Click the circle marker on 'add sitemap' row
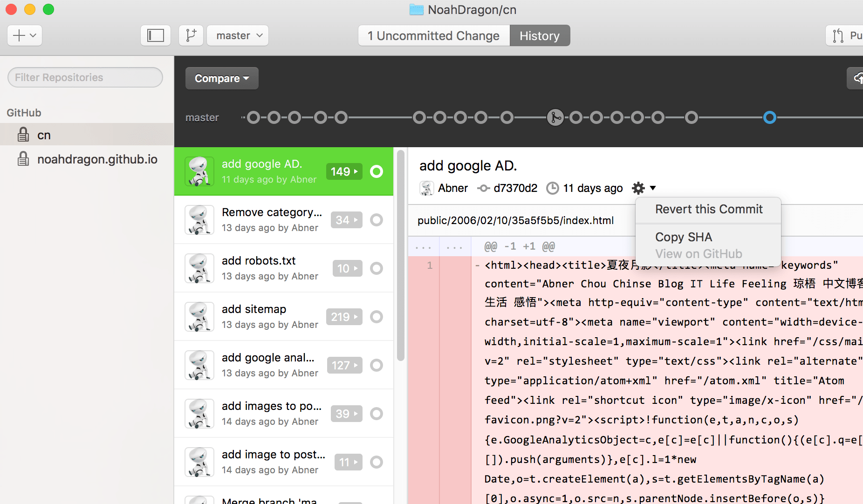The image size is (863, 504). [377, 317]
